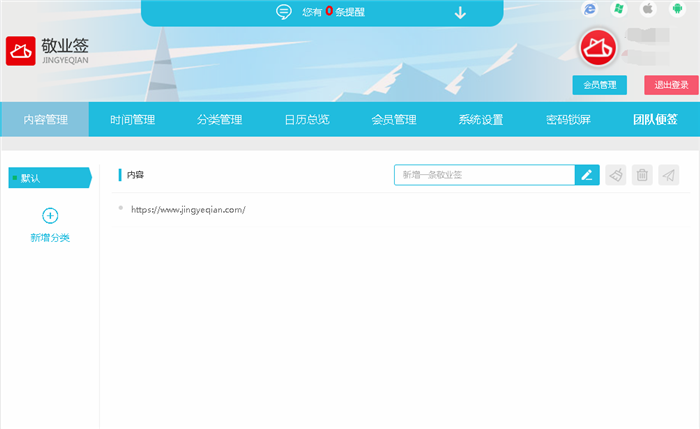Click the Internet Explorer web version icon
700x429 pixels.
pos(590,9)
